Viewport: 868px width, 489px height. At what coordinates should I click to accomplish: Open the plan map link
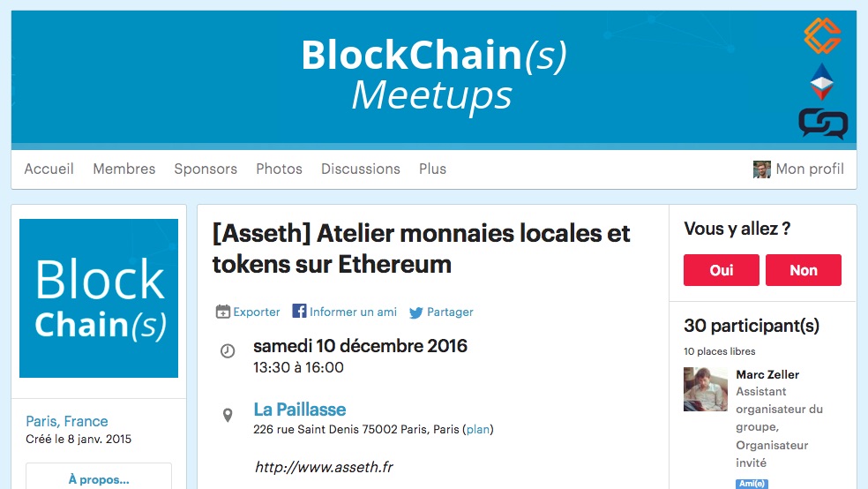point(478,429)
